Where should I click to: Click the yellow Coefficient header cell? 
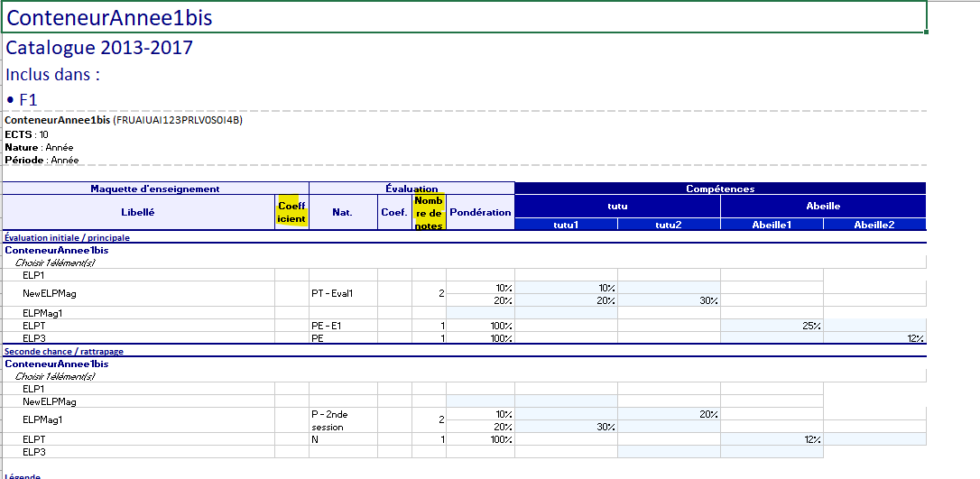[x=291, y=212]
